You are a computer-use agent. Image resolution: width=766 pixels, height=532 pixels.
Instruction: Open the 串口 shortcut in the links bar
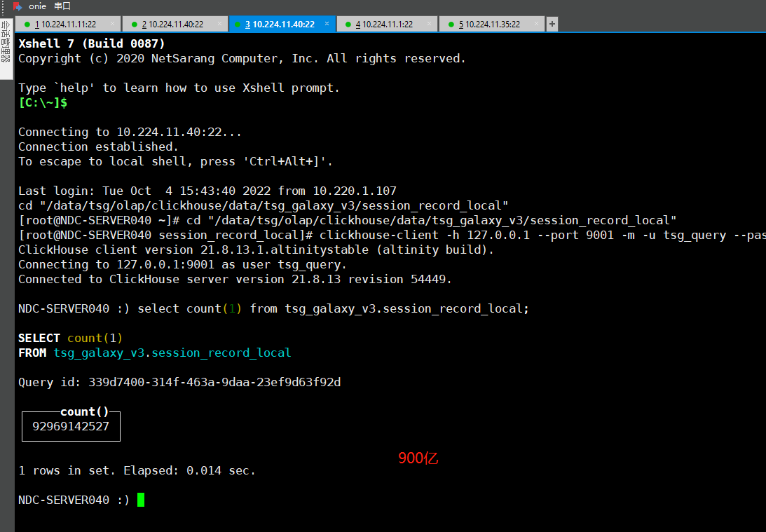[62, 6]
